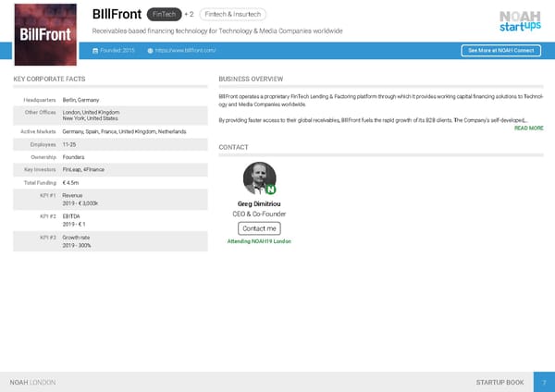Click the Business Overview section heading
555x392 pixels.
[x=251, y=80]
